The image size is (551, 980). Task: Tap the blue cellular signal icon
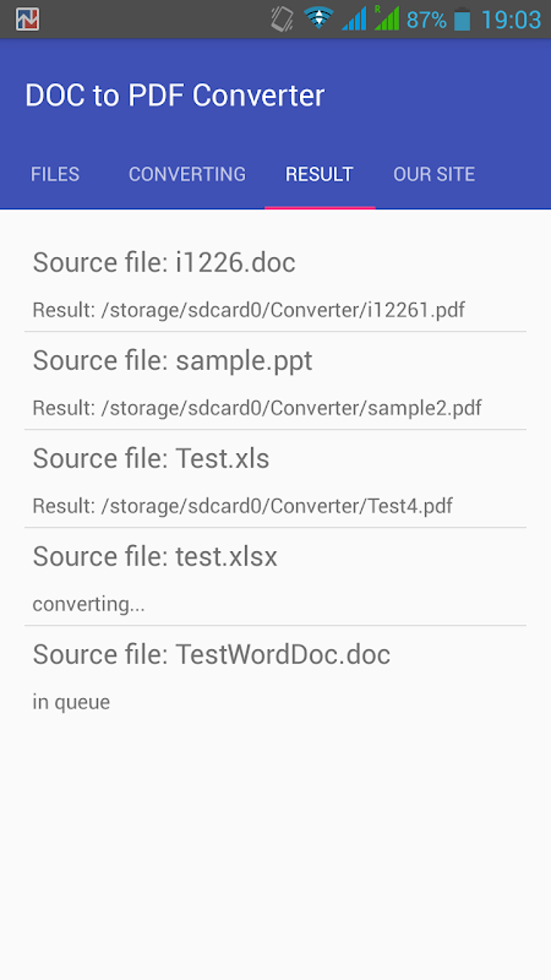354,19
